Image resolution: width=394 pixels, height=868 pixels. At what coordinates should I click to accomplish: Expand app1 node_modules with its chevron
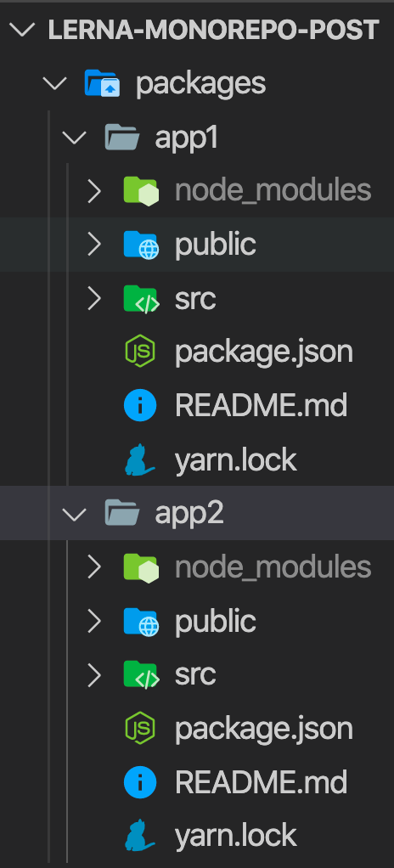coord(94,191)
